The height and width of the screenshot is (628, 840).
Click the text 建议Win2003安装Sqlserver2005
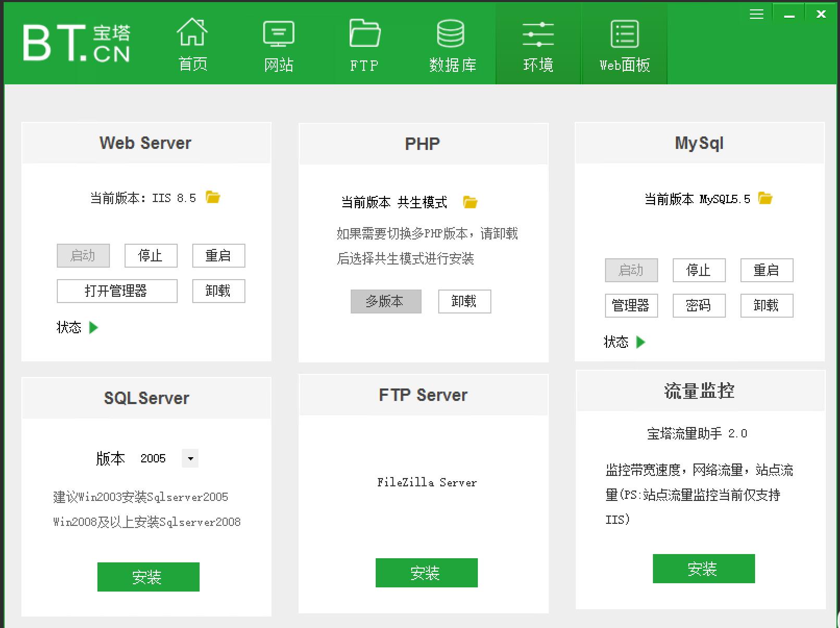coord(141,497)
